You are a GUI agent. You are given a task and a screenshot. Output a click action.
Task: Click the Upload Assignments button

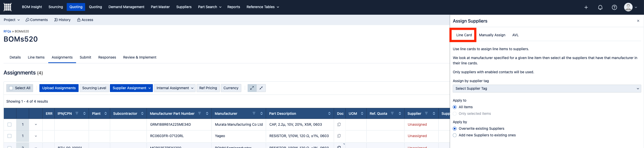(59, 88)
